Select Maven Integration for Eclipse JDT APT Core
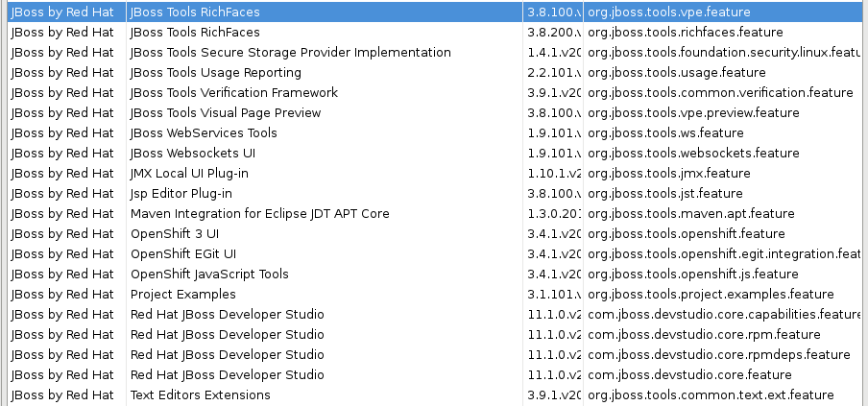868x406 pixels. click(x=259, y=214)
